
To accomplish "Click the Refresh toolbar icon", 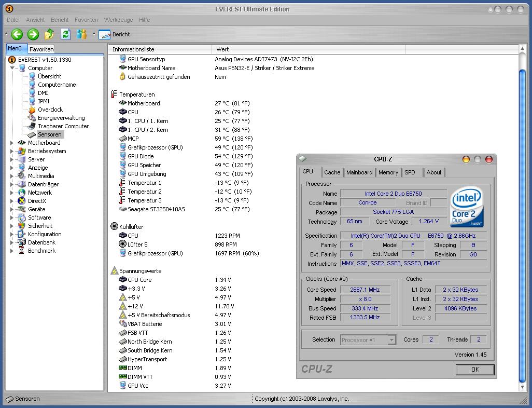I will coord(65,34).
